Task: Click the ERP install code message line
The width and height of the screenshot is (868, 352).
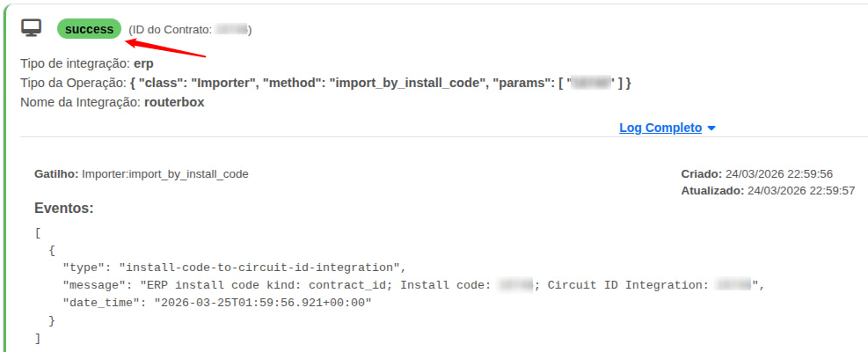Action: pos(413,285)
